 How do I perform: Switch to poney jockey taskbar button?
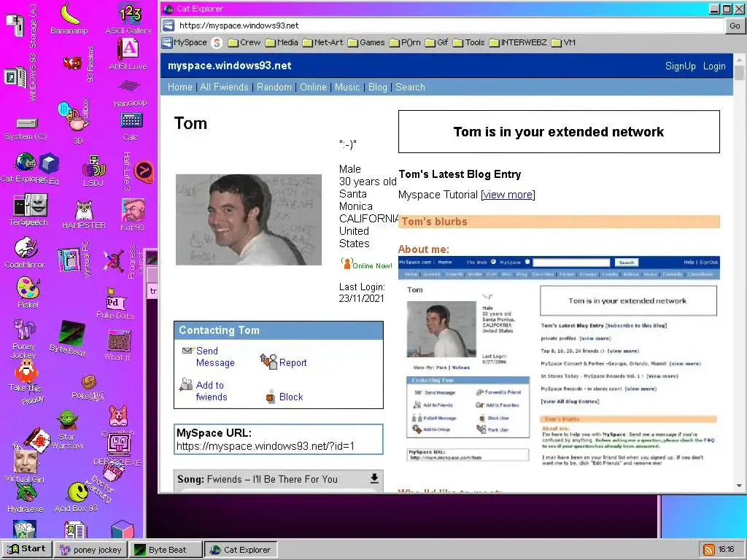click(90, 550)
